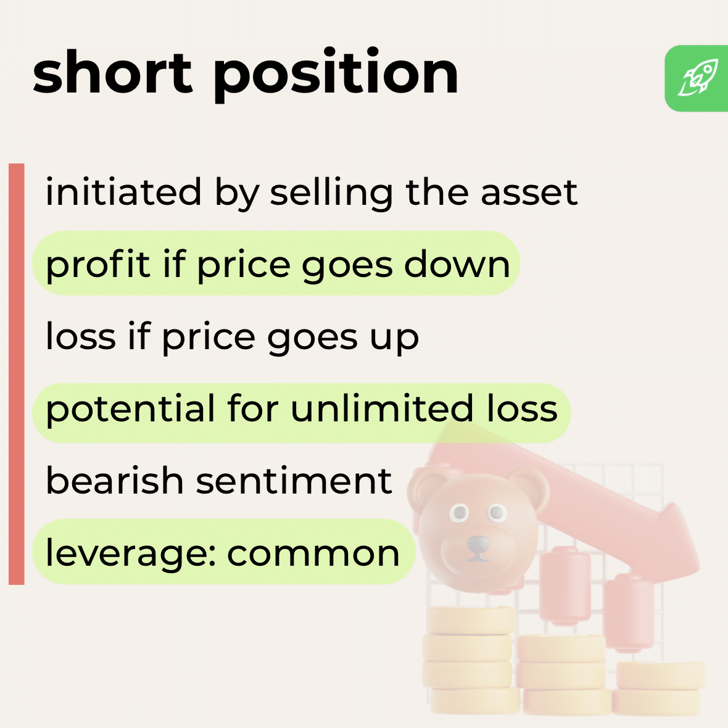Click the green rocket logo icon

697,78
